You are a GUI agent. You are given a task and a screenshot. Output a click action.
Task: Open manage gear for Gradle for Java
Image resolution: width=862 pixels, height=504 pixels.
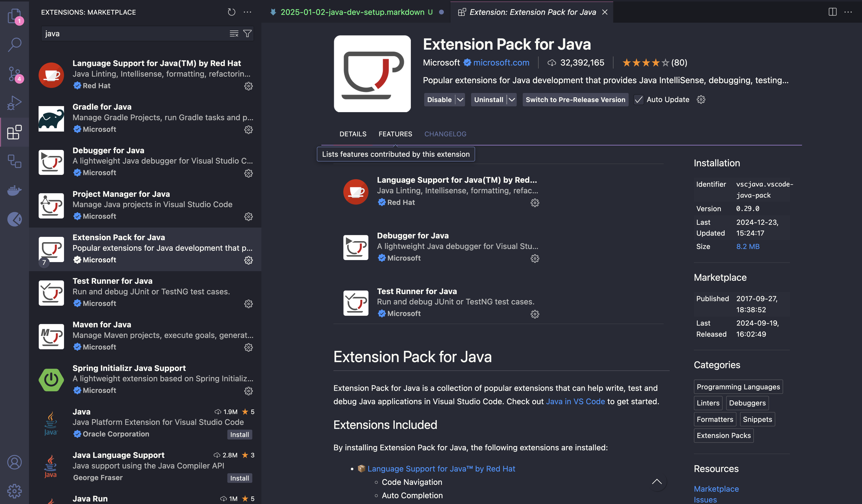[248, 130]
